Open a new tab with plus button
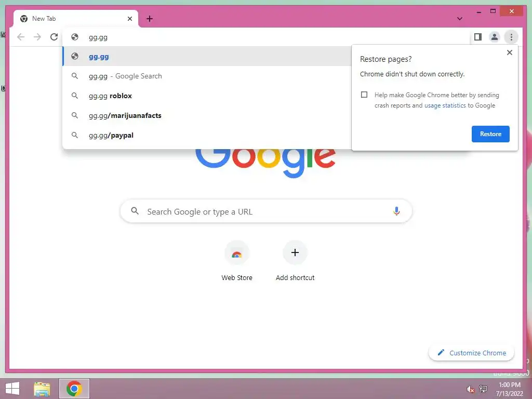Screen dimensions: 532x399 coord(150,19)
